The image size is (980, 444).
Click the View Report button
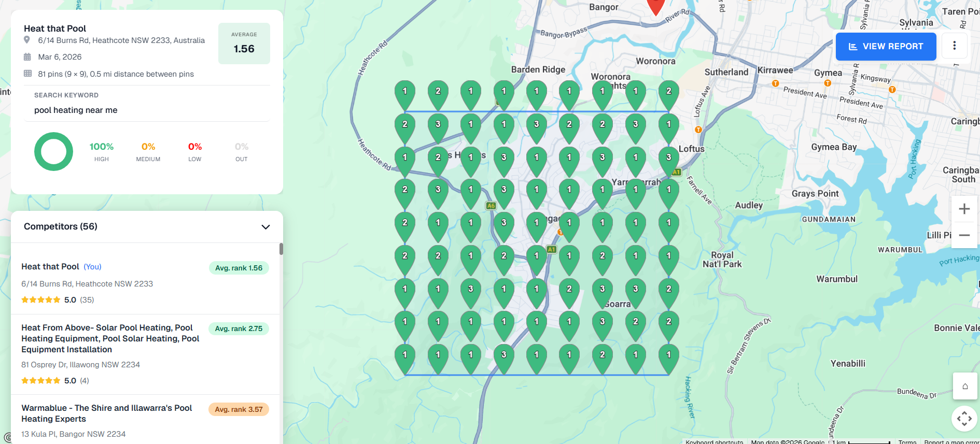[886, 46]
